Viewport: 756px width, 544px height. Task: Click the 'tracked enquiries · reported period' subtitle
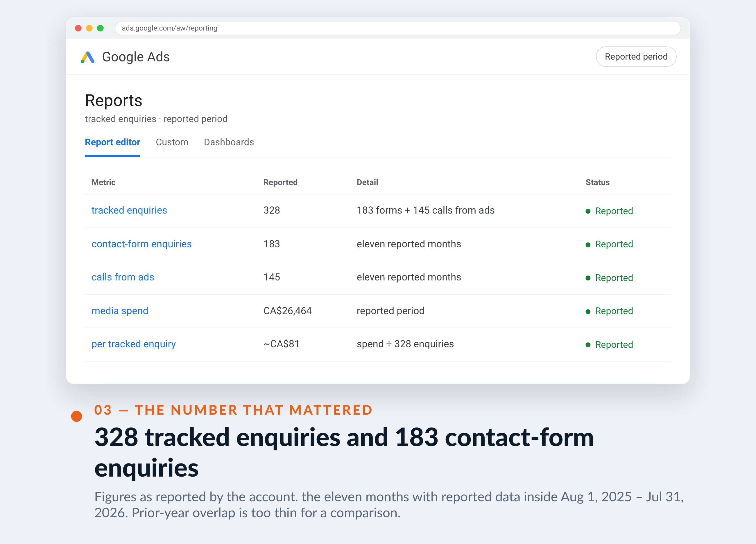click(156, 119)
